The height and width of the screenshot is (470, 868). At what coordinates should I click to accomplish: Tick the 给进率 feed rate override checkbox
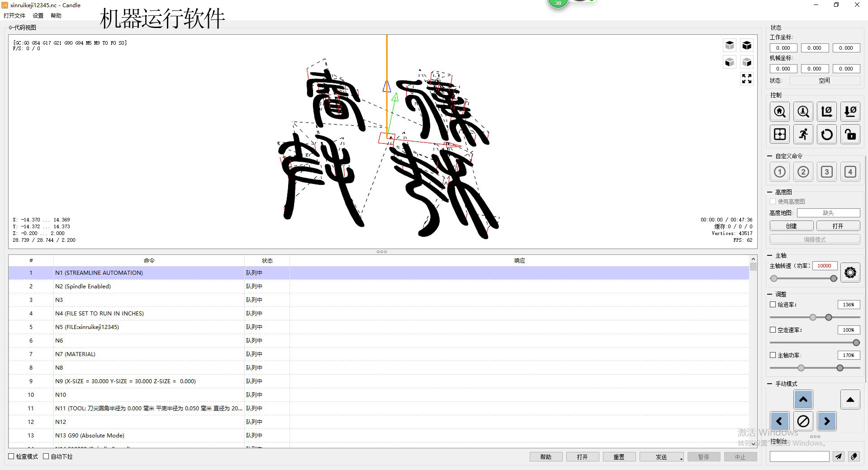click(773, 305)
